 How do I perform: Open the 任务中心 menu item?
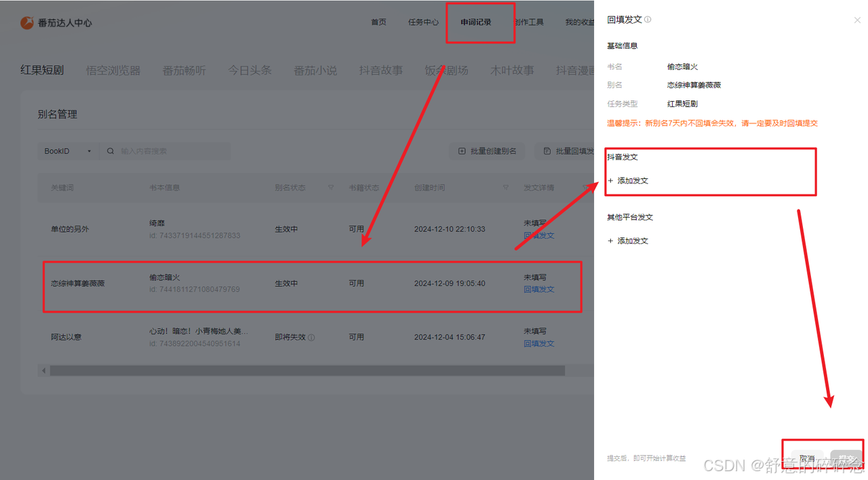pyautogui.click(x=423, y=22)
